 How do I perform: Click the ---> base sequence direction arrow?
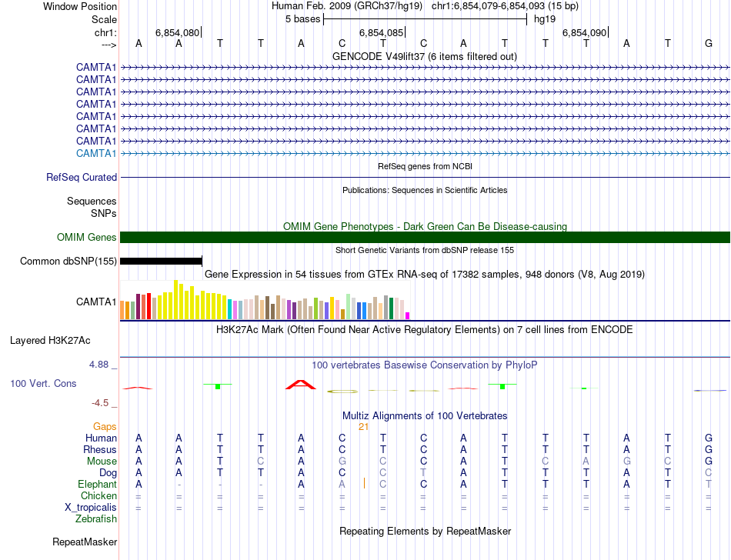[x=109, y=45]
